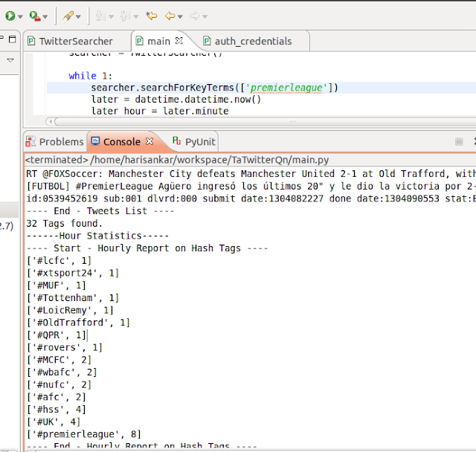The height and width of the screenshot is (452, 476).
Task: Click the editor scrollbar left arrow
Action: pyautogui.click(x=51, y=122)
